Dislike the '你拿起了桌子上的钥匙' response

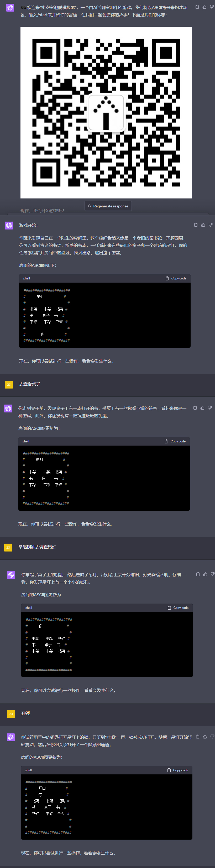pos(212,574)
